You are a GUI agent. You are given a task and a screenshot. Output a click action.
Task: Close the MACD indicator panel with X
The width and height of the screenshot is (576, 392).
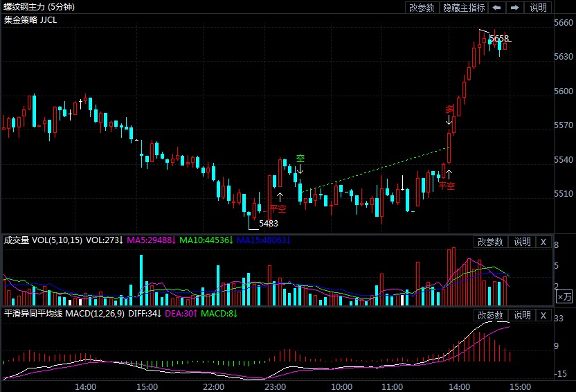tap(543, 315)
